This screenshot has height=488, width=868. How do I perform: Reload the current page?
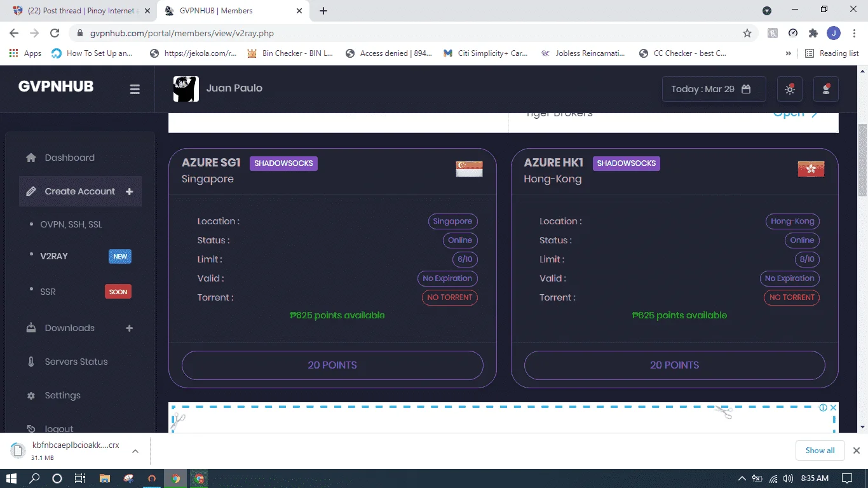(x=55, y=33)
